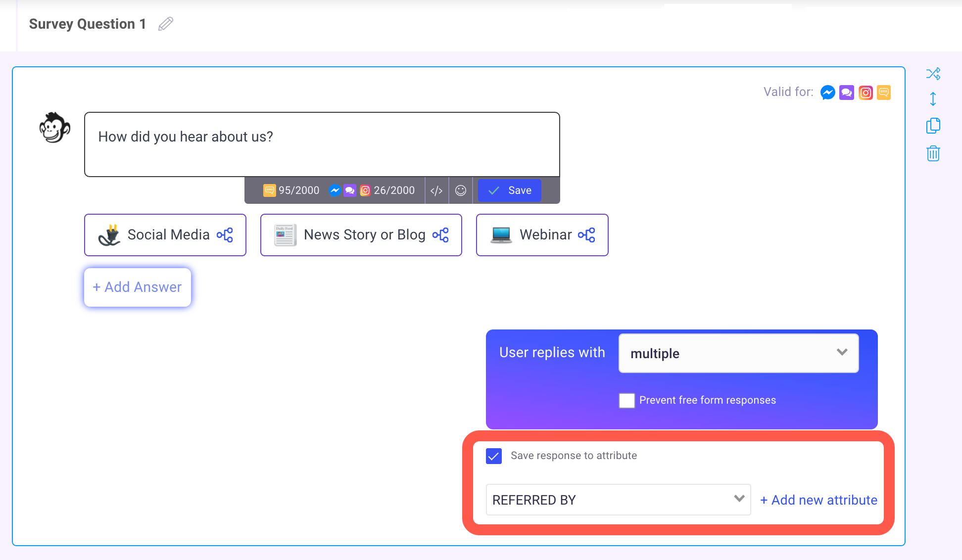Screen dimensions: 962x560
Task: Save the question text
Action: (x=510, y=190)
